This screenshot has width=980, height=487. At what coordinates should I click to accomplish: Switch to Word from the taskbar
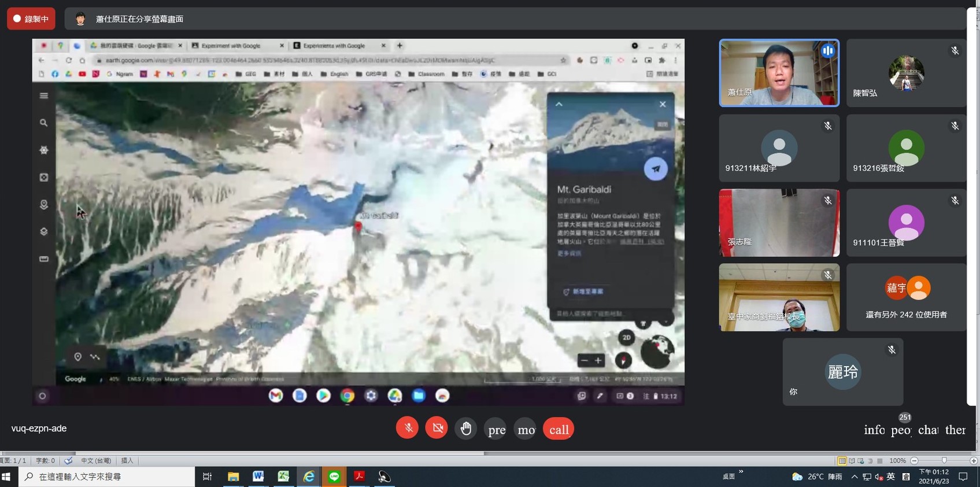(x=258, y=477)
